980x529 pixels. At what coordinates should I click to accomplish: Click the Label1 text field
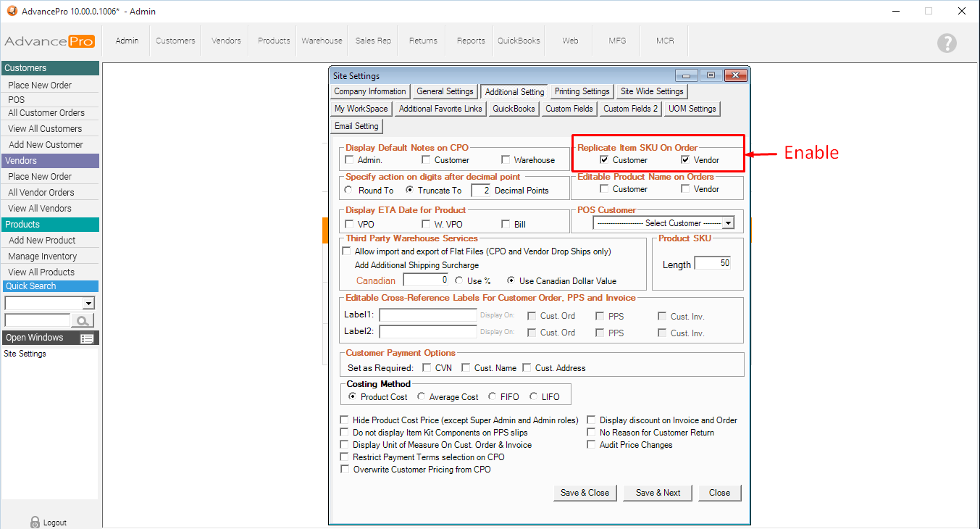click(428, 315)
